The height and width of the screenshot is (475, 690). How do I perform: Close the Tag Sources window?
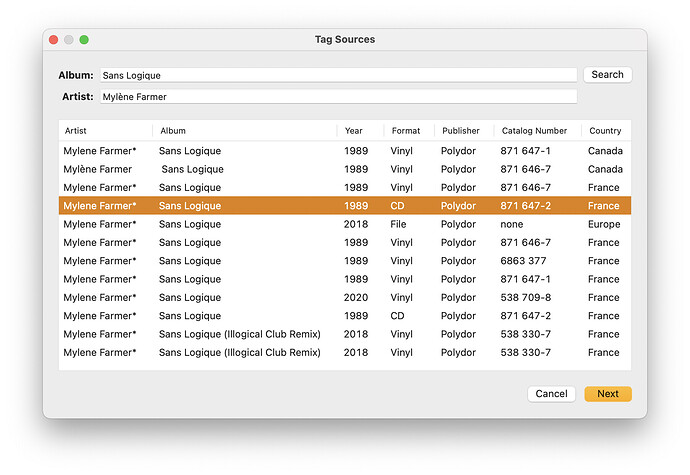(54, 40)
